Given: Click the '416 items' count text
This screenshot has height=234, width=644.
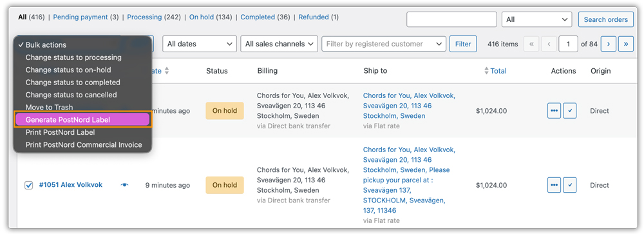Looking at the screenshot, I should [x=503, y=44].
